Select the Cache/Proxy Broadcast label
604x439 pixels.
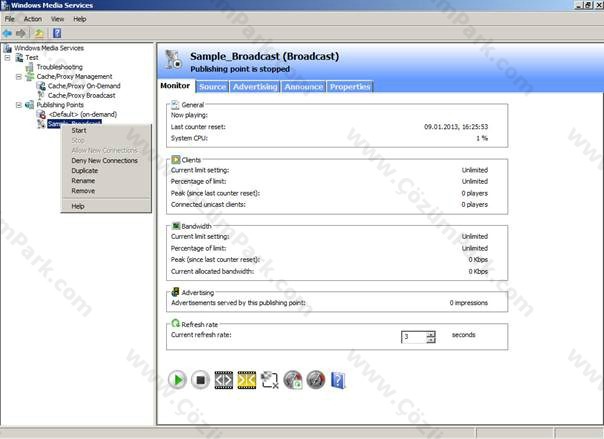[x=82, y=95]
